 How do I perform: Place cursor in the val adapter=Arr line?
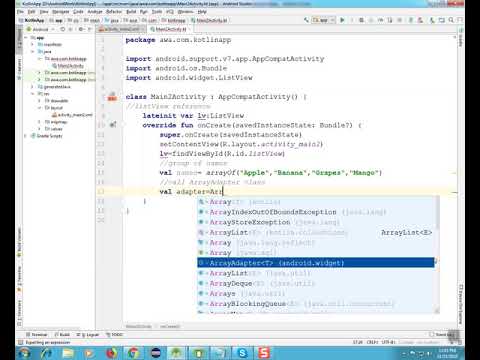tap(289, 192)
